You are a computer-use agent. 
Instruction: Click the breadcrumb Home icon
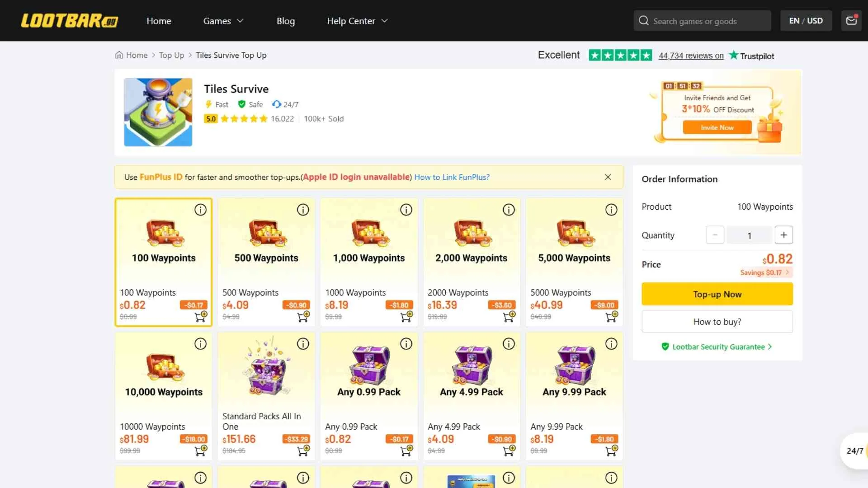(x=119, y=55)
